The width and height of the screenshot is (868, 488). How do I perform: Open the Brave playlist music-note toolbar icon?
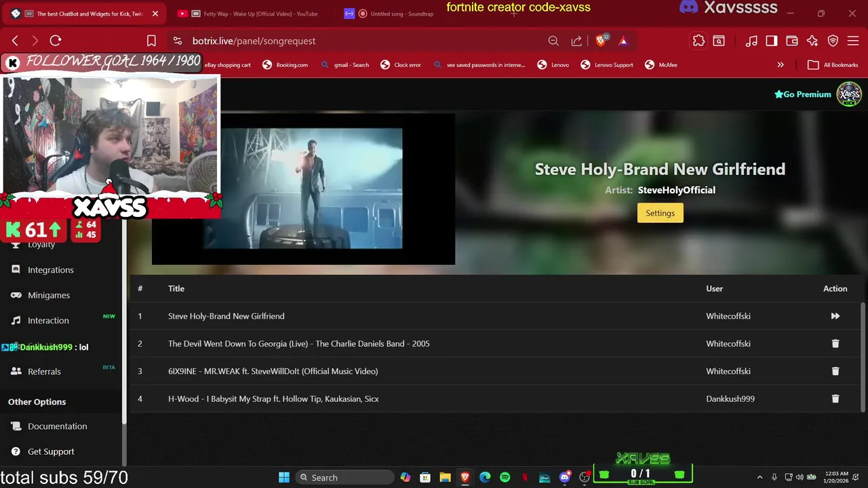751,41
